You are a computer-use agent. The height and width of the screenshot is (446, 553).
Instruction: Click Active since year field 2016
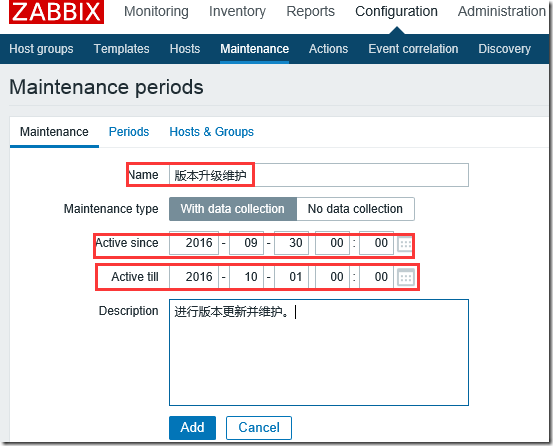(x=194, y=243)
